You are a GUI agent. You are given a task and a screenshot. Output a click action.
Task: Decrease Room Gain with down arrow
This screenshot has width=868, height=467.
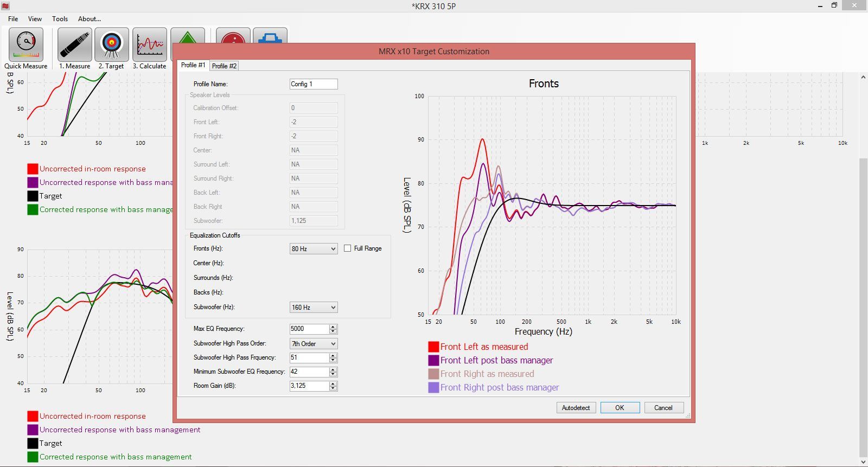[334, 388]
